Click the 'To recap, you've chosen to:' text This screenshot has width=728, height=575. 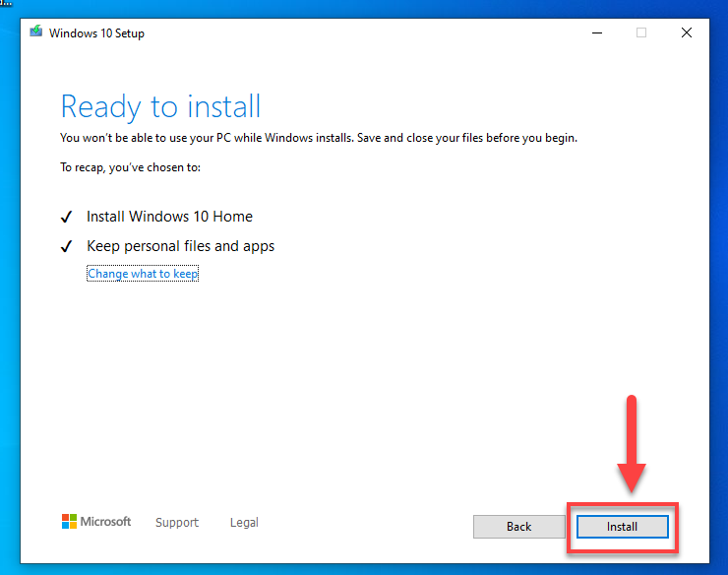pos(131,167)
